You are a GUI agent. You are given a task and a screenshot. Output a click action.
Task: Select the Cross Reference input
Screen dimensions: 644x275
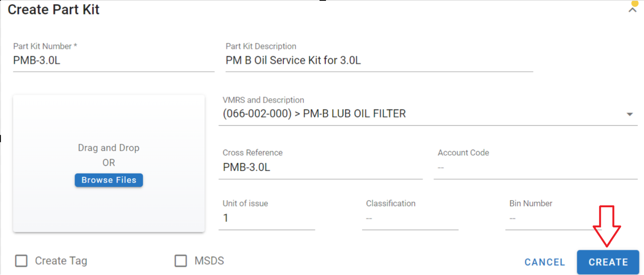[x=320, y=167]
